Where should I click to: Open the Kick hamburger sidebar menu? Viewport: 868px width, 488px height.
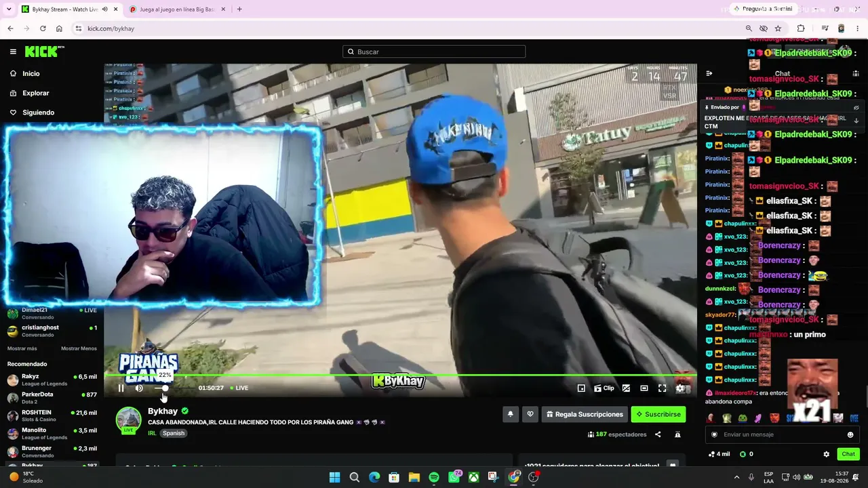point(13,52)
